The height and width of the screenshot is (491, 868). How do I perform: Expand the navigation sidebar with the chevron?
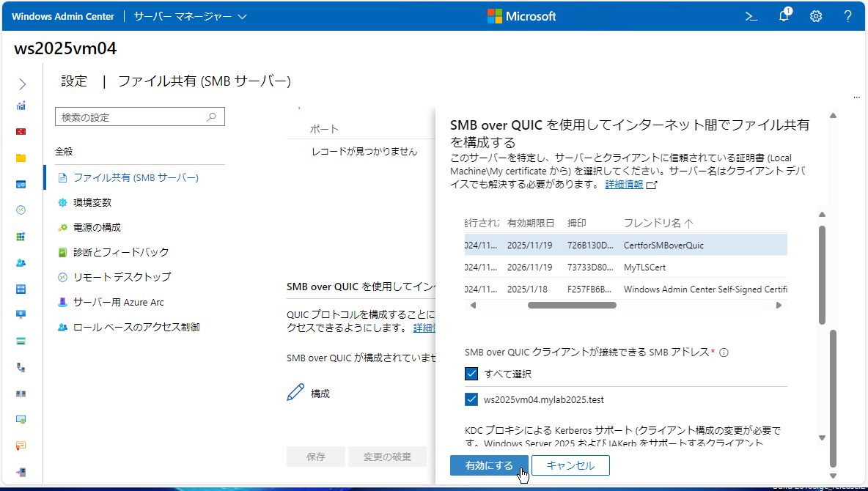click(21, 84)
